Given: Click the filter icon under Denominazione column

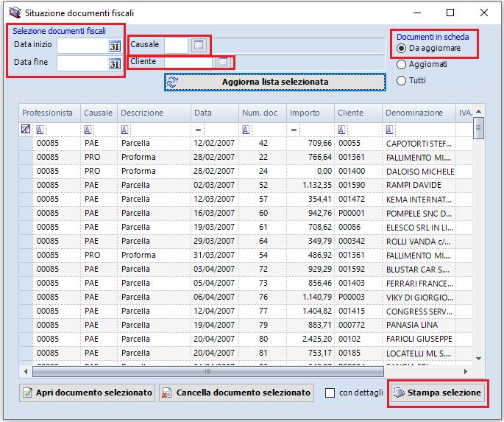Looking at the screenshot, I should (x=390, y=130).
